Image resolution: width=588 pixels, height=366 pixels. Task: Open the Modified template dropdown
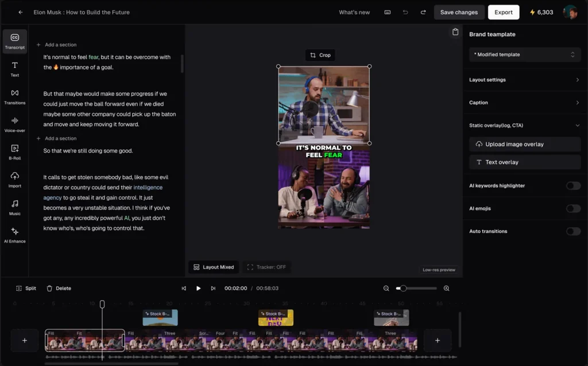pos(525,54)
